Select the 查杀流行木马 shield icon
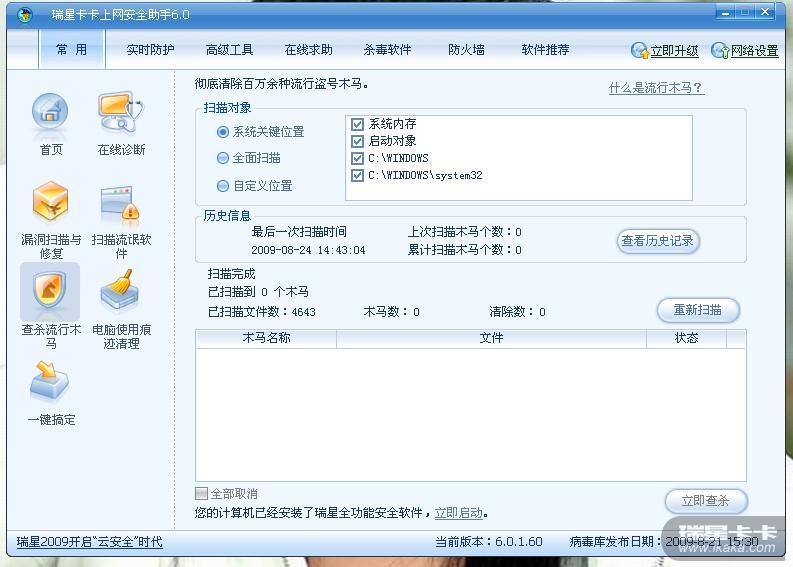The image size is (793, 567). 50,290
